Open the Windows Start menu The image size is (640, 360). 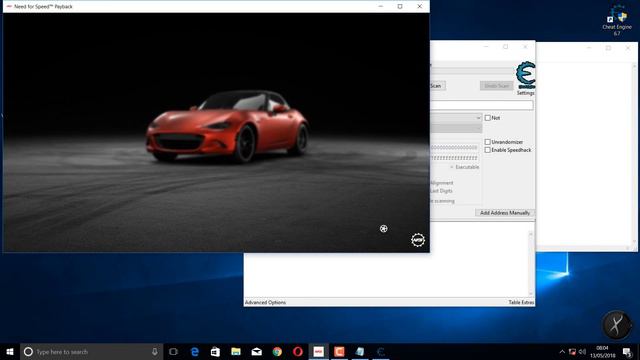pos(10,351)
